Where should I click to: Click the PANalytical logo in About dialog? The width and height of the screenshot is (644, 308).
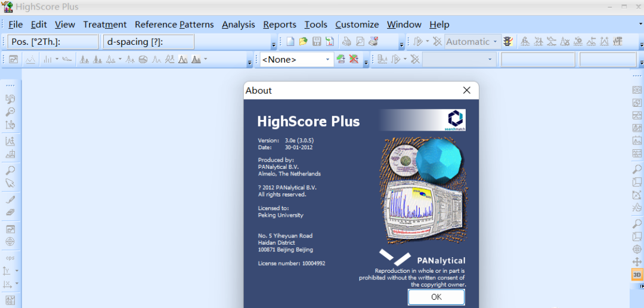click(x=422, y=258)
